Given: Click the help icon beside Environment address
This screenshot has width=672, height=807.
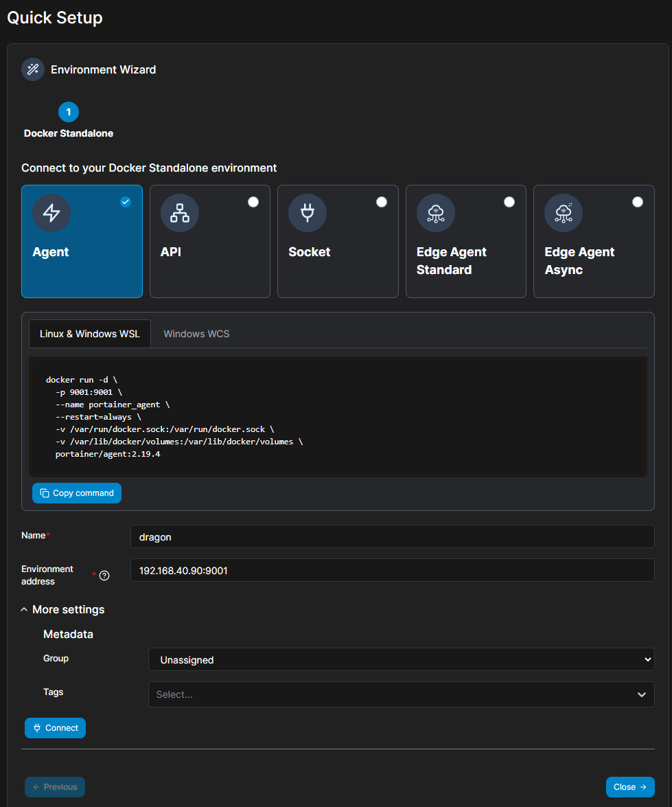Looking at the screenshot, I should 104,576.
